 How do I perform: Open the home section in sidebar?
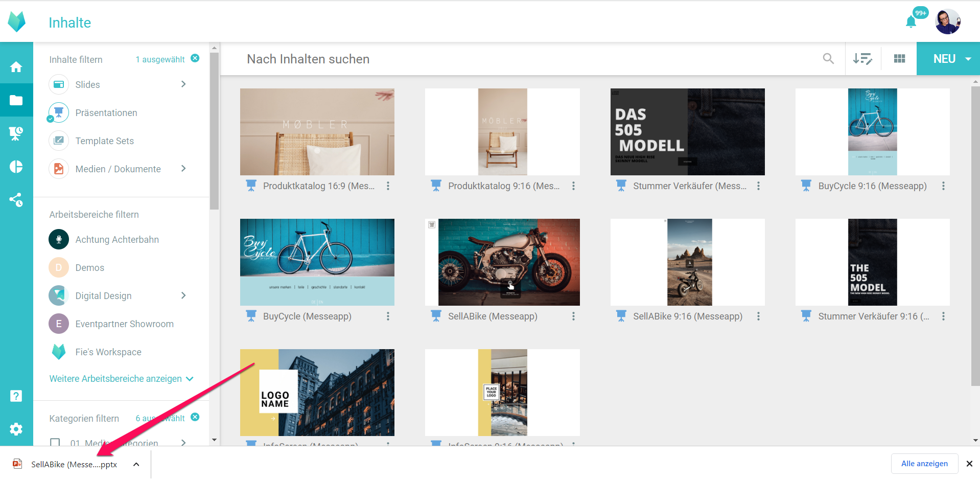click(16, 67)
